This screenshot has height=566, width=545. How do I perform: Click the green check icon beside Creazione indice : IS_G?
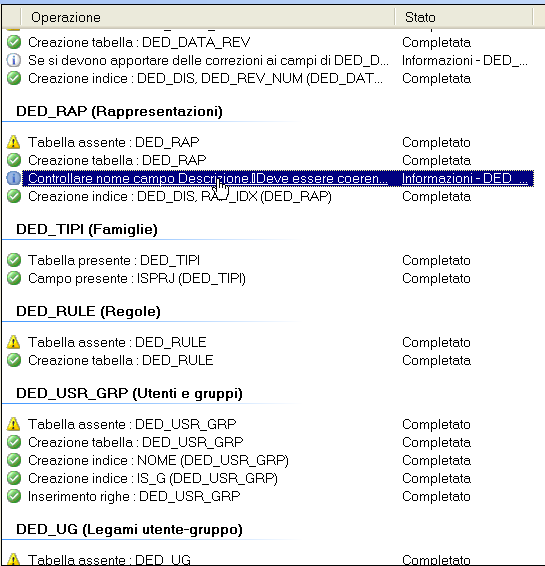(14, 478)
